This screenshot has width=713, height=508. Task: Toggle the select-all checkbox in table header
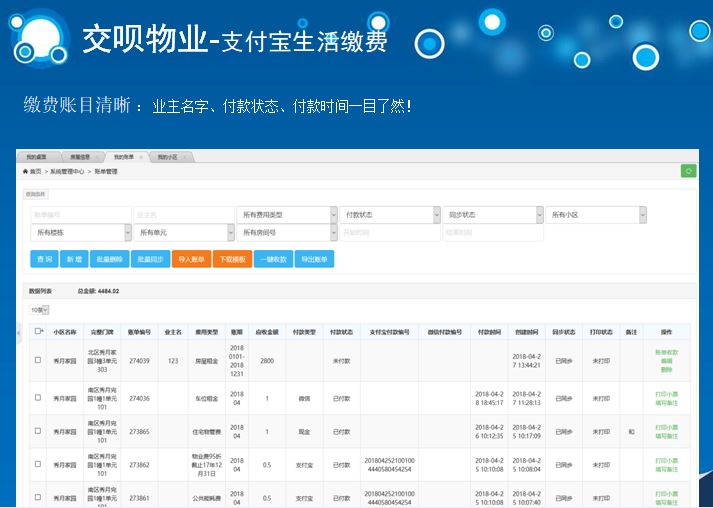point(38,331)
